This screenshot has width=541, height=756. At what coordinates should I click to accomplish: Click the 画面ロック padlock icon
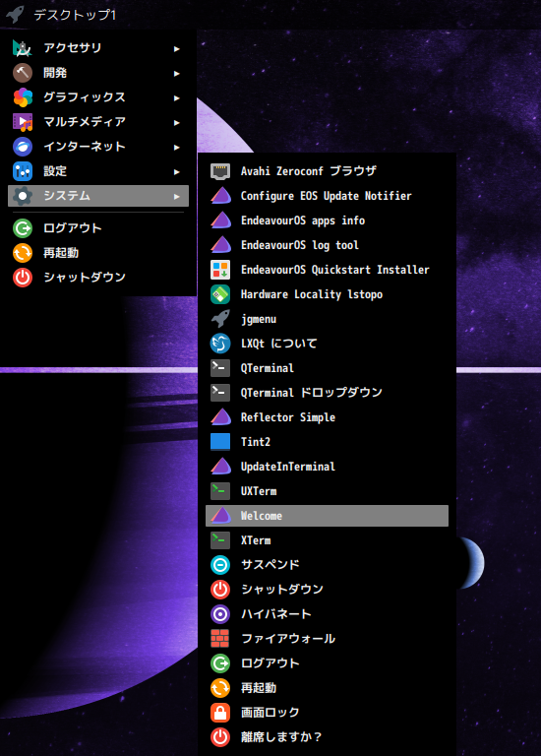tap(220, 712)
